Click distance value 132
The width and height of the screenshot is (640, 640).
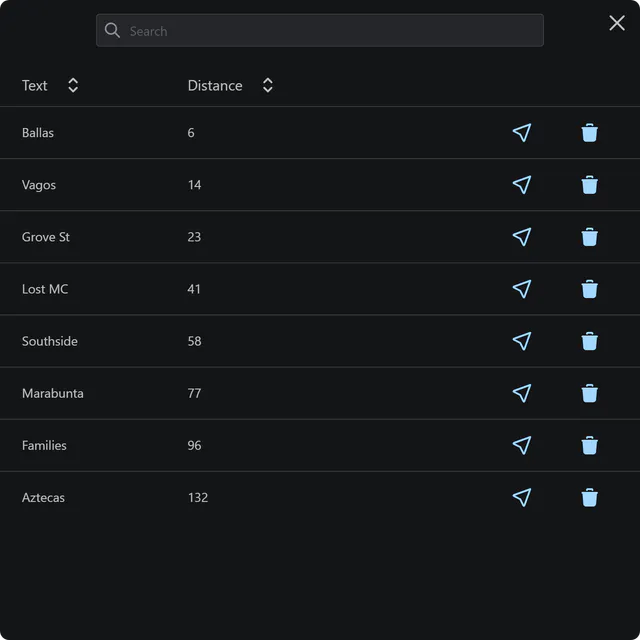198,498
